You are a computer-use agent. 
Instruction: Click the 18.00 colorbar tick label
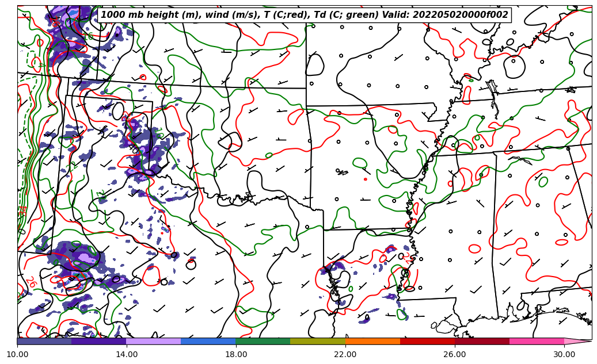235,354
